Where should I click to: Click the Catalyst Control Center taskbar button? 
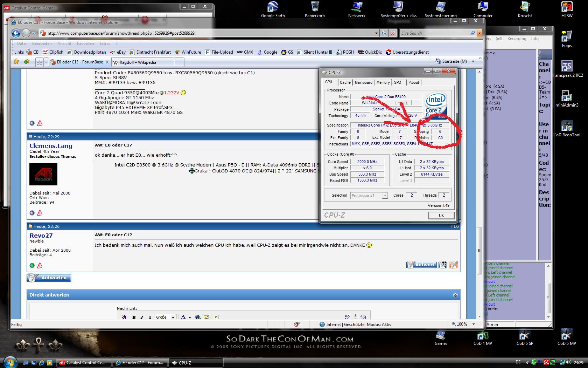(84, 363)
